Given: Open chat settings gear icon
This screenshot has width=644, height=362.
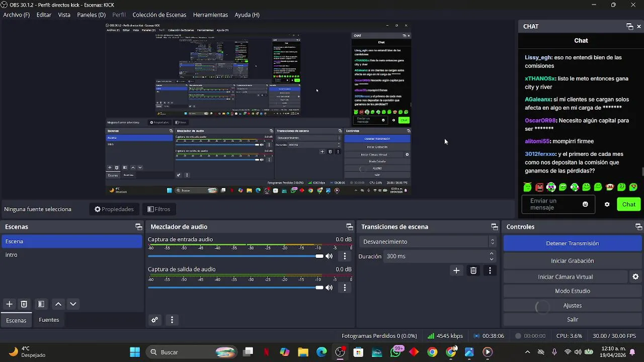Looking at the screenshot, I should [x=607, y=205].
